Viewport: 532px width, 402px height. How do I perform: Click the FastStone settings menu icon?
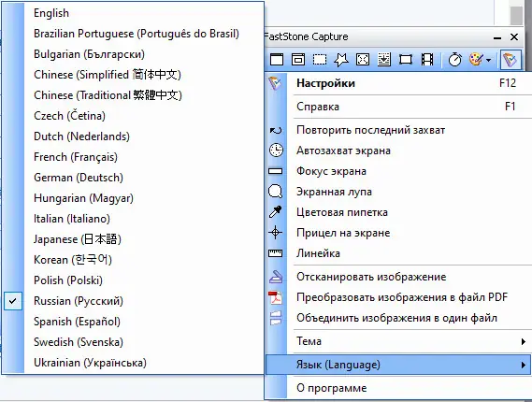click(510, 60)
